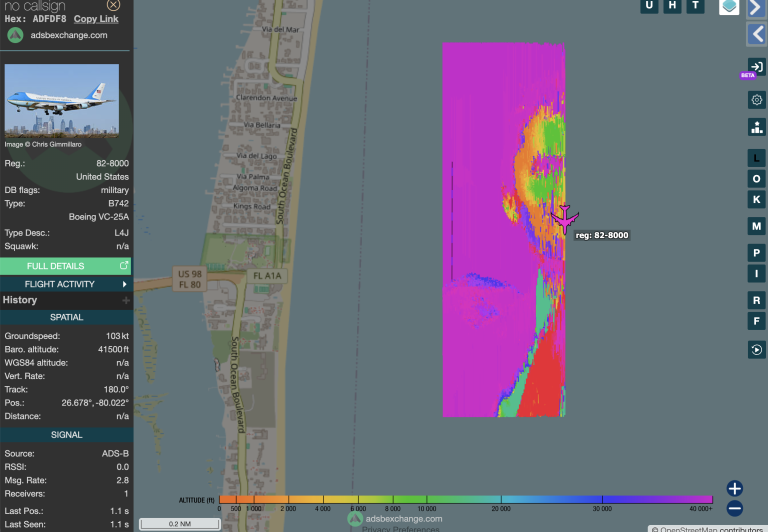Screen dimensions: 768x532
Task: Open the statistics podium icon
Action: [756, 127]
